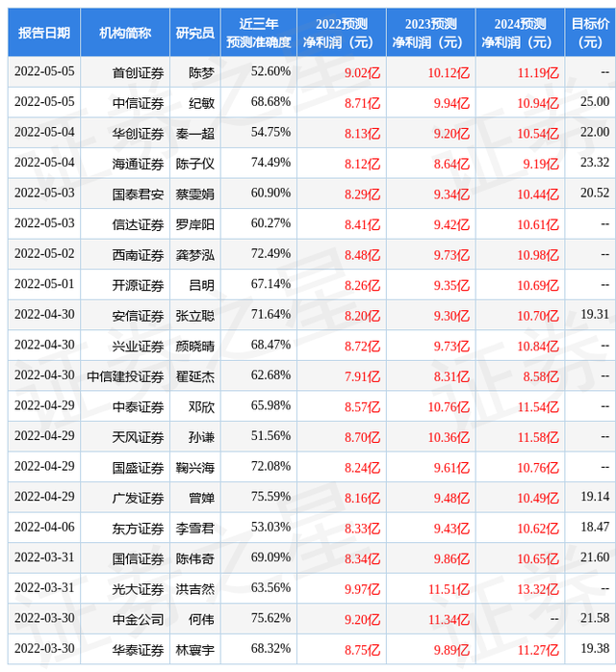Viewport: 616px width, 672px height.
Task: Click the 74.49% accuracy value
Action: (270, 163)
